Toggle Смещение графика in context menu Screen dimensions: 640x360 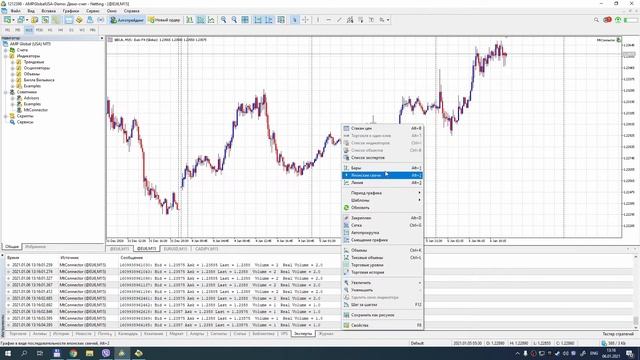coord(382,240)
